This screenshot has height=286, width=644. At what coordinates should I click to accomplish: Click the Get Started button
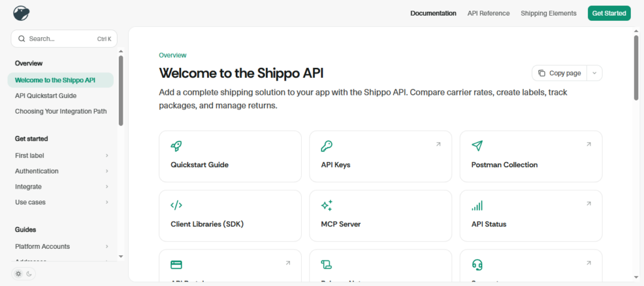(609, 13)
